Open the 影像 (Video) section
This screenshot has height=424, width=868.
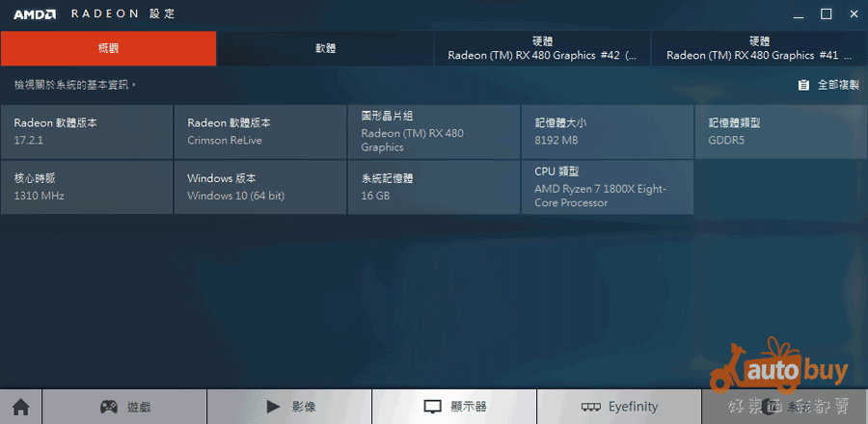[289, 407]
